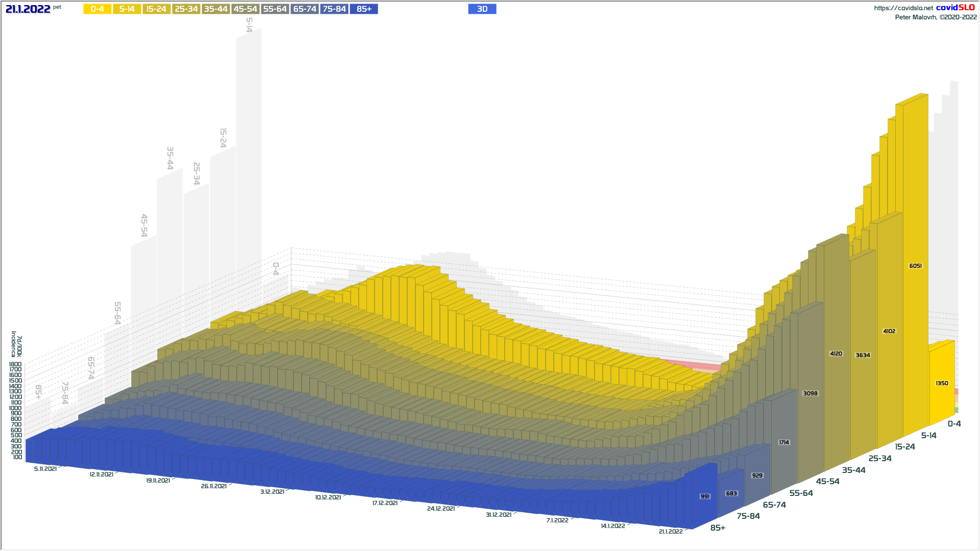Image resolution: width=980 pixels, height=551 pixels.
Task: Toggle the 65-74 age group button
Action: point(305,9)
